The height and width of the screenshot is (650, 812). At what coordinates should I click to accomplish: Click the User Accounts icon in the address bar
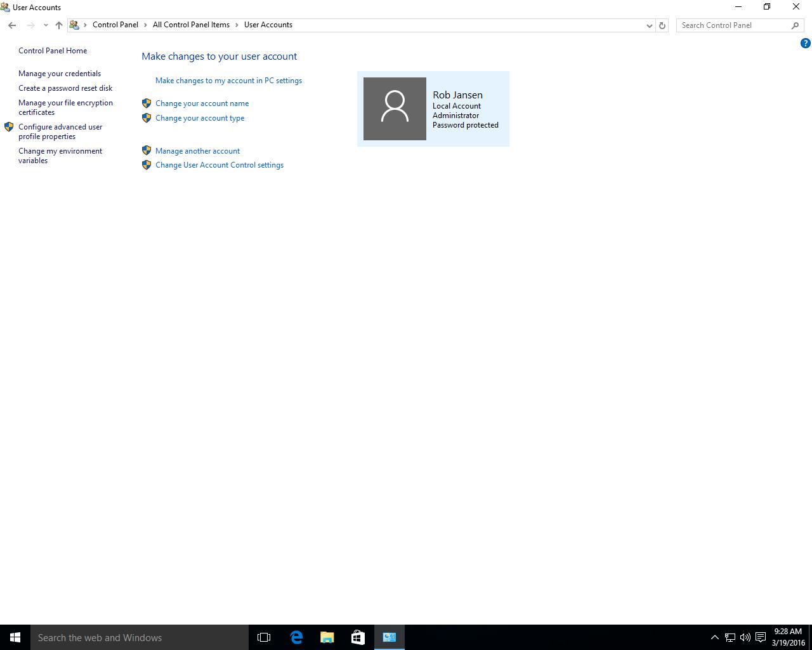(74, 25)
